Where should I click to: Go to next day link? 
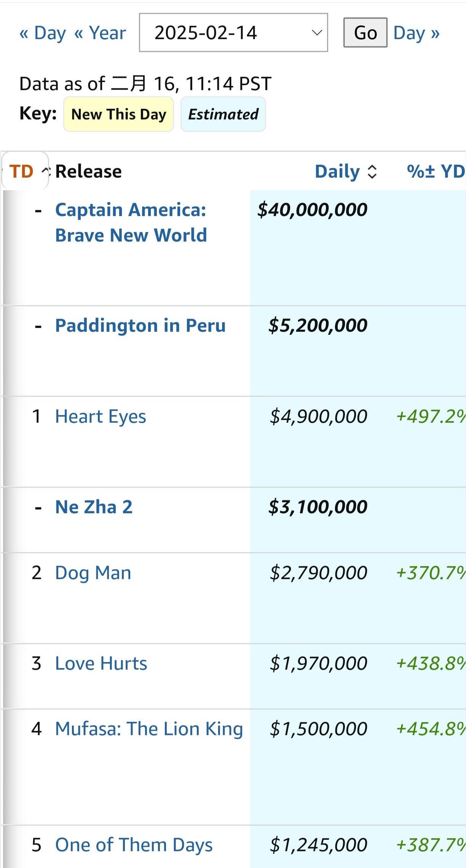(417, 33)
